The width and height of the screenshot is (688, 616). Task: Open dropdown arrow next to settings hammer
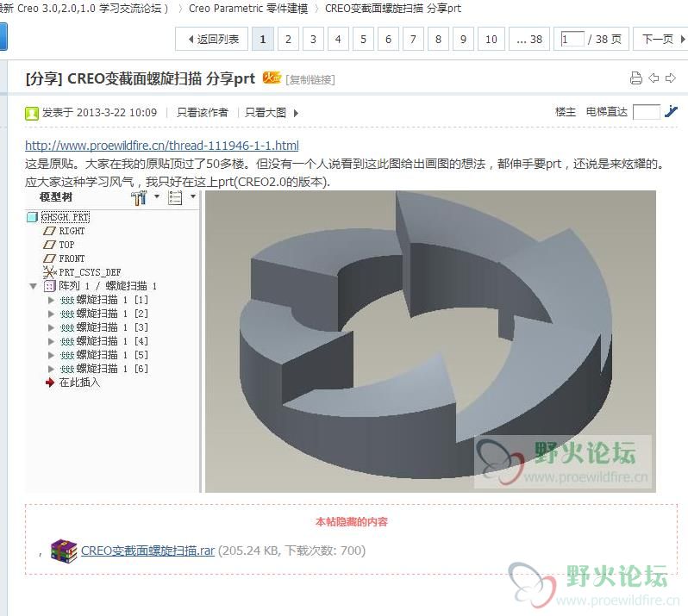coord(157,196)
